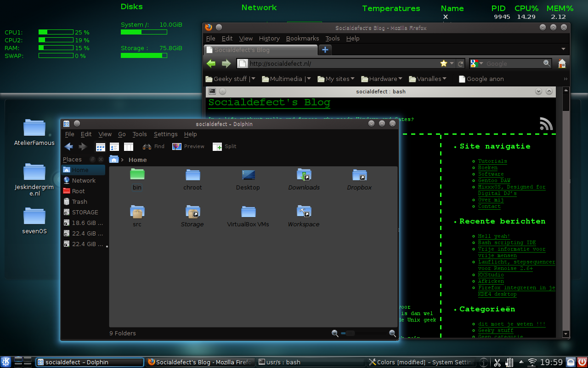
Task: Click into the Google search box
Action: point(514,63)
